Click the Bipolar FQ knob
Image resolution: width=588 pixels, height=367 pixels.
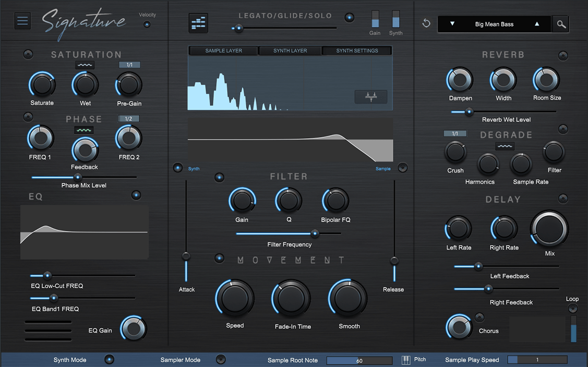coord(335,201)
